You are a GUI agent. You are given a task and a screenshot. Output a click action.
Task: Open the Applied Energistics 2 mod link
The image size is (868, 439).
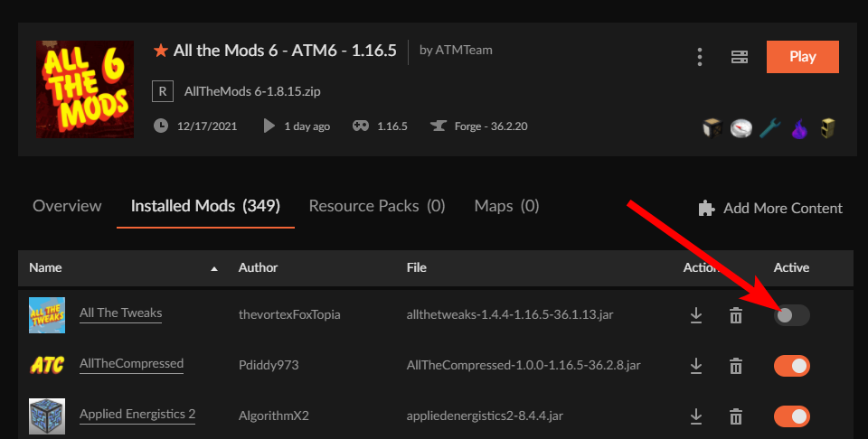pos(137,414)
